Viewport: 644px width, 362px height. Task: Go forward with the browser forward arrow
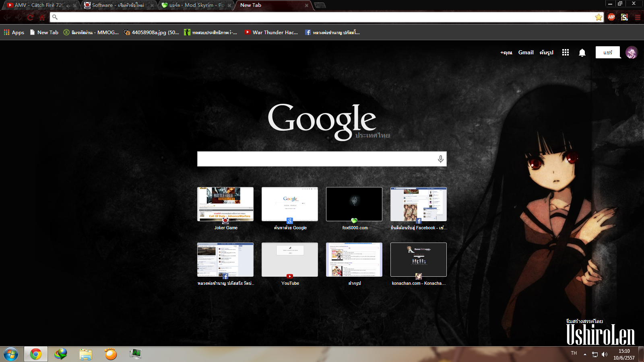click(19, 17)
